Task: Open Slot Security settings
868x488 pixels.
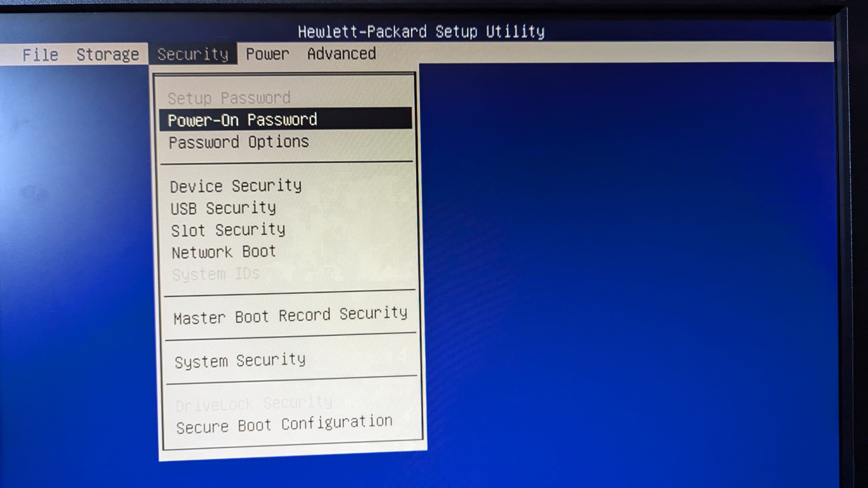Action: point(228,230)
